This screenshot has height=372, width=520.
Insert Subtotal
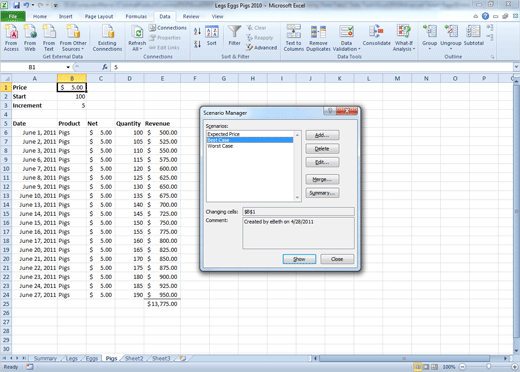click(473, 35)
